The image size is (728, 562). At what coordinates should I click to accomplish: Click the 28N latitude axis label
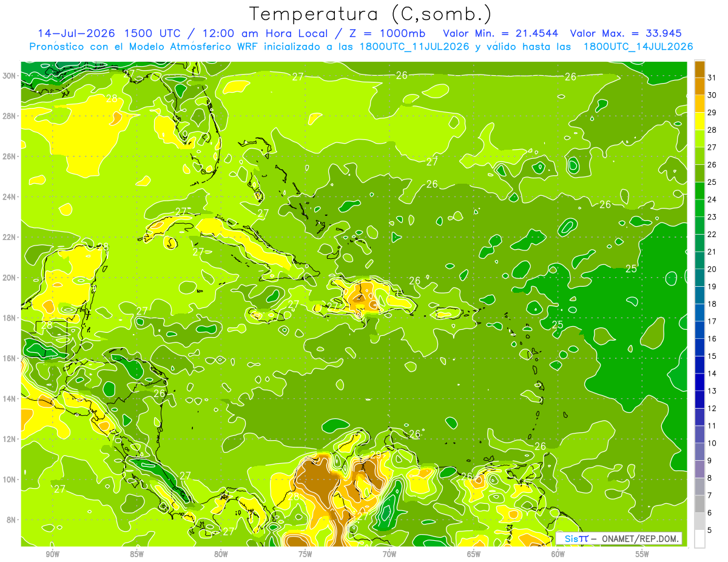pos(10,116)
